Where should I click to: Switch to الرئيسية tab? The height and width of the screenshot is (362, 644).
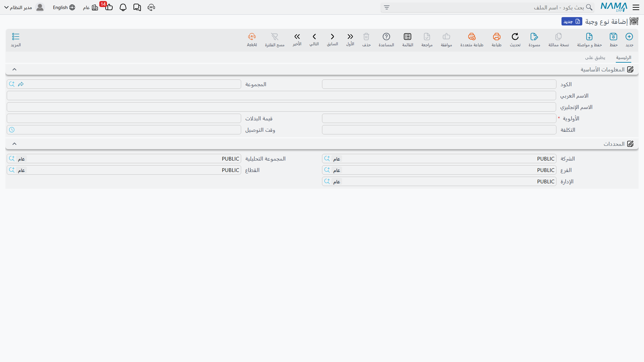pos(624,58)
